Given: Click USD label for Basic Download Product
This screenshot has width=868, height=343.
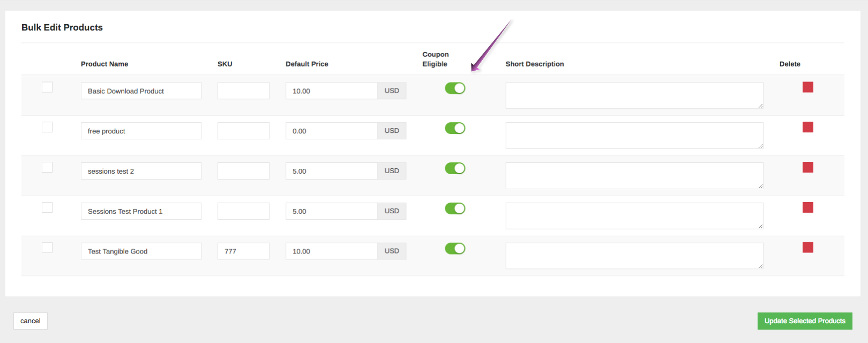Looking at the screenshot, I should 392,91.
